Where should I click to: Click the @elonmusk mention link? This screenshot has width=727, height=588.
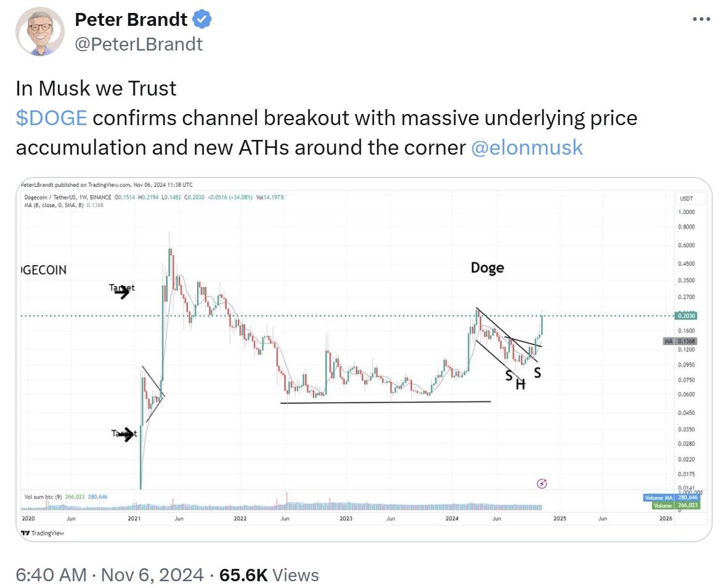[527, 147]
